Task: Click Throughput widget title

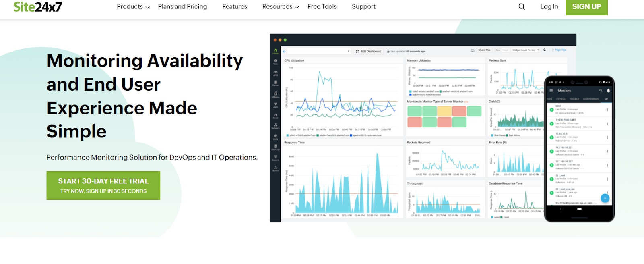Action: 415,183
